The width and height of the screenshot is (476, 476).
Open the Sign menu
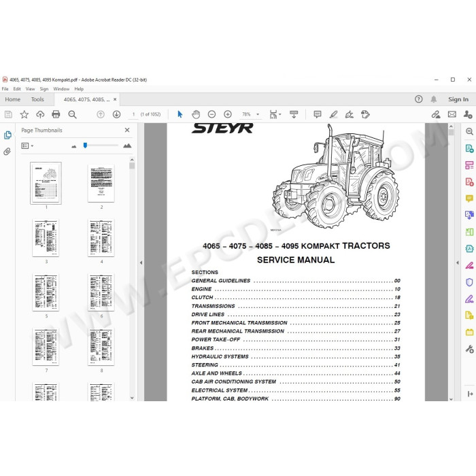tap(44, 89)
